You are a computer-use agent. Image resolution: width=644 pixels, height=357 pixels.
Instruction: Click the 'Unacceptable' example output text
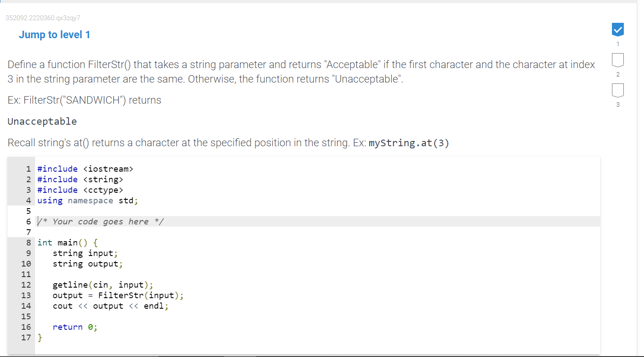42,121
